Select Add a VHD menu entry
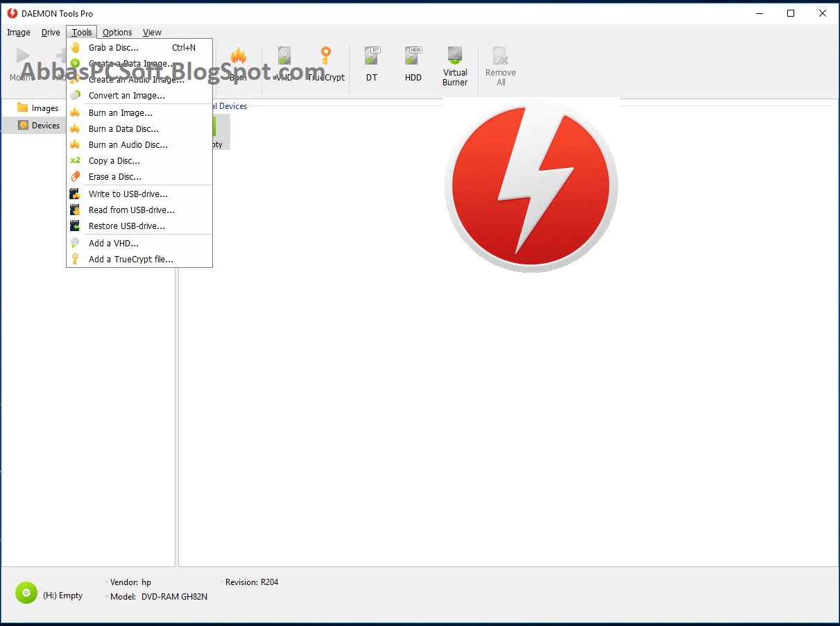This screenshot has height=626, width=840. click(139, 243)
